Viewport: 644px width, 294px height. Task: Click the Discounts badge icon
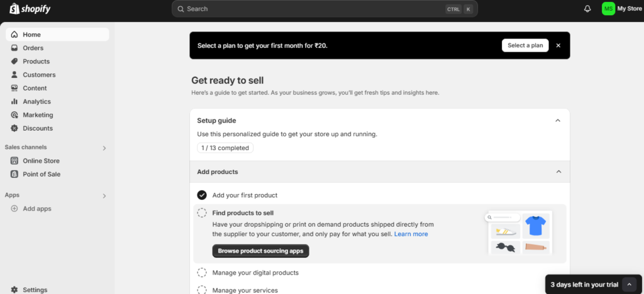point(14,128)
